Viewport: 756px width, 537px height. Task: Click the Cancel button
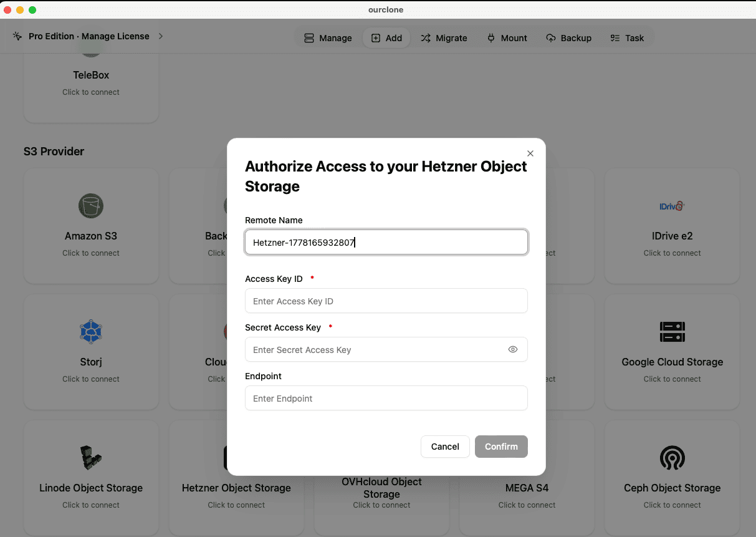click(x=445, y=447)
